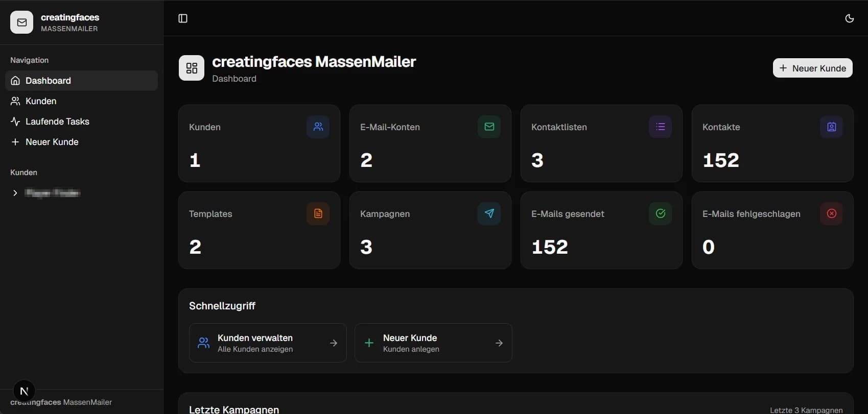Click the Letzte 3 Kampagnen label
The width and height of the screenshot is (868, 414).
tap(806, 410)
